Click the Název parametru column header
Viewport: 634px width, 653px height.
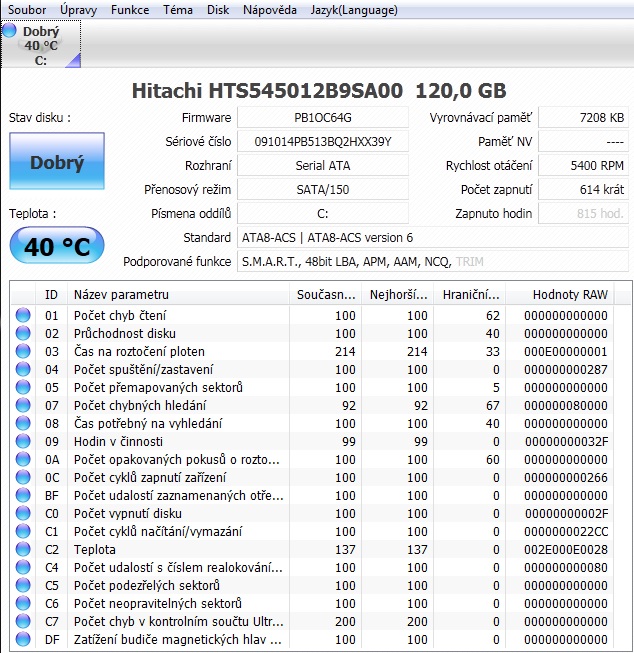pyautogui.click(x=178, y=294)
